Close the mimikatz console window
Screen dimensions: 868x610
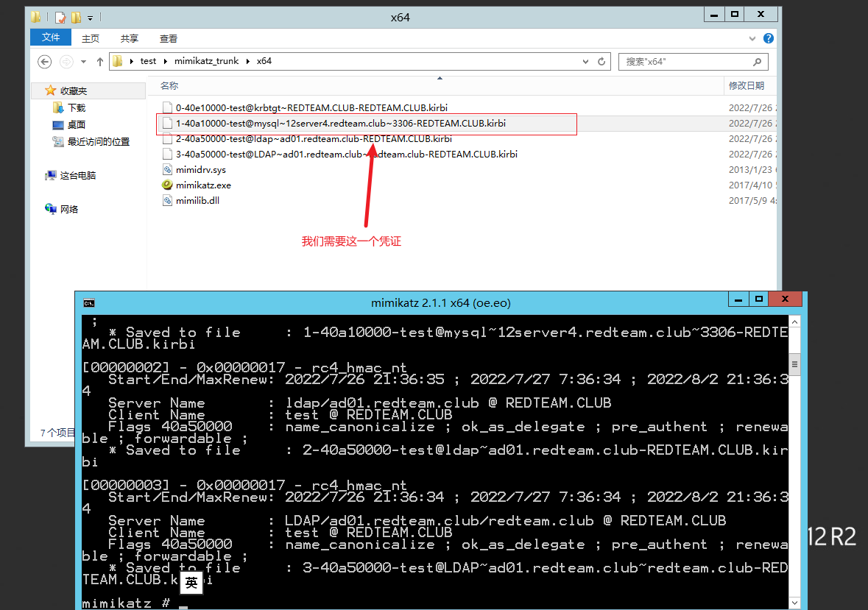coord(786,299)
